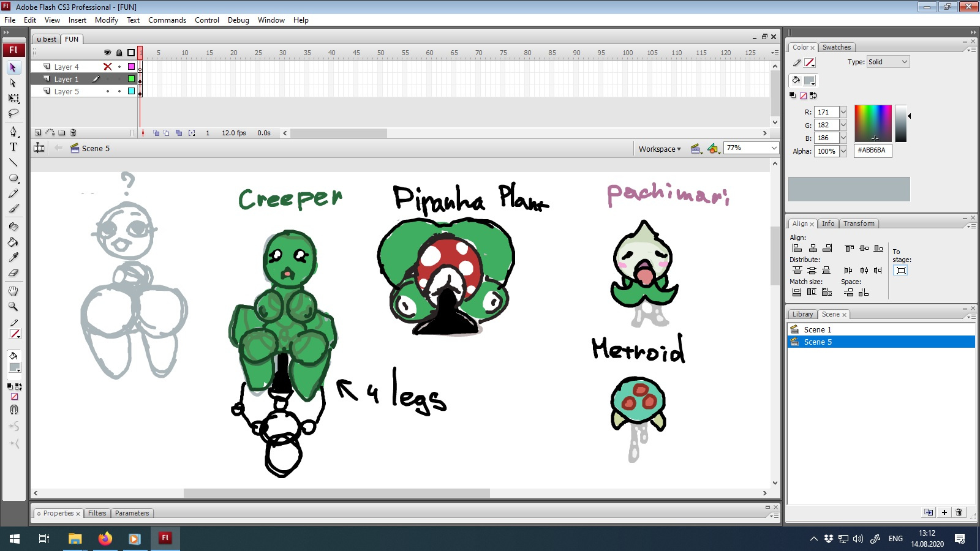
Task: Open the Edit Symbols dropdown
Action: tap(713, 149)
